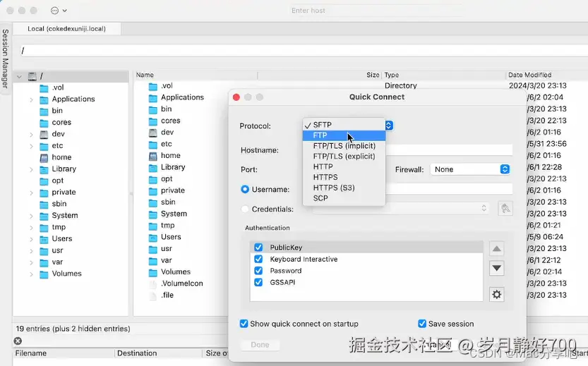Image resolution: width=588 pixels, height=366 pixels.
Task: Choose SFTP protocol option
Action: pyautogui.click(x=344, y=125)
